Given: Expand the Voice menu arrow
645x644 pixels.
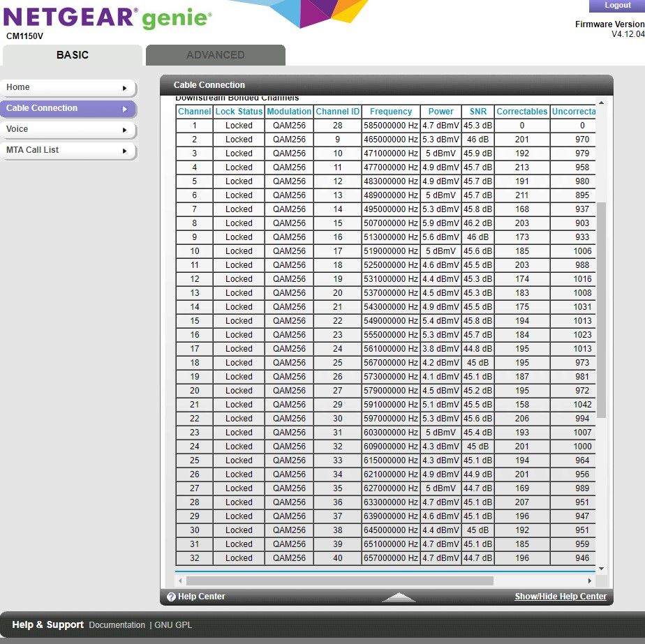Looking at the screenshot, I should point(125,130).
